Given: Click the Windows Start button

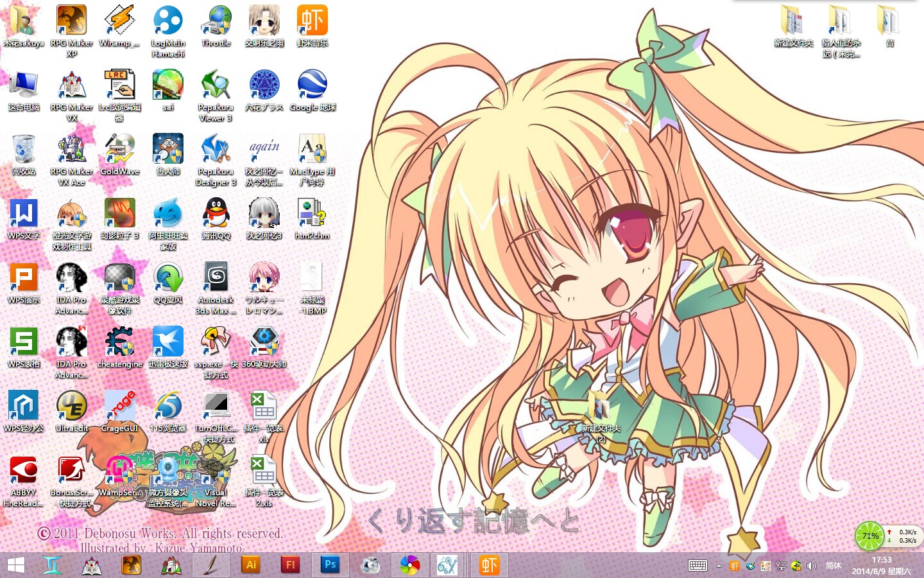Looking at the screenshot, I should coord(15,565).
